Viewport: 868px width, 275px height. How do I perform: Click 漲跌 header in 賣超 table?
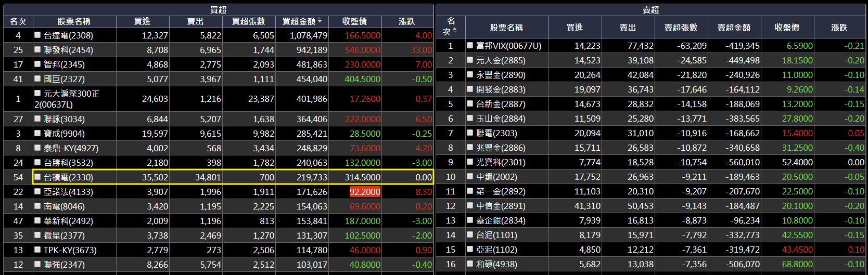(839, 28)
